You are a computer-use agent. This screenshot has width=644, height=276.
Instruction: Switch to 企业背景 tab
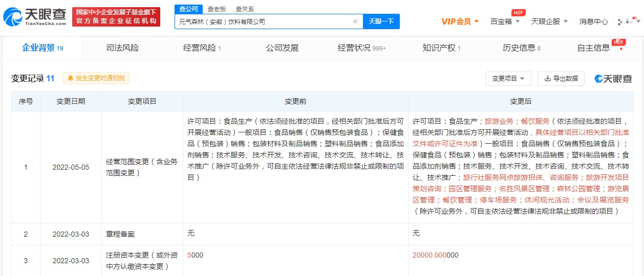point(42,48)
